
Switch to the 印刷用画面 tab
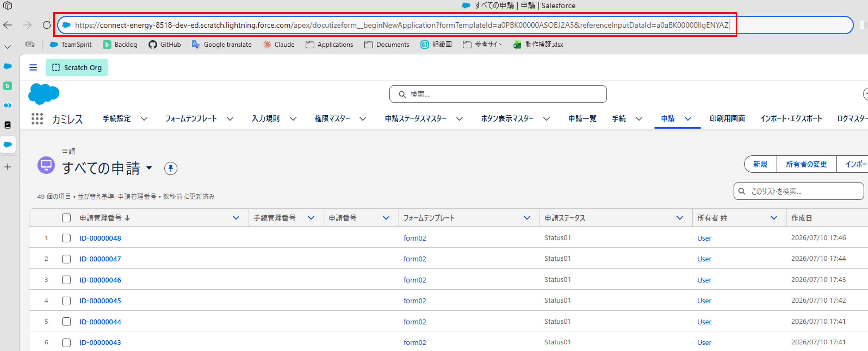(727, 118)
